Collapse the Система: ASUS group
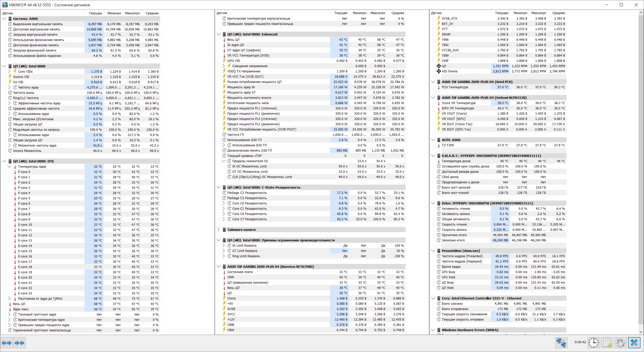The image size is (644, 352). click(4, 19)
